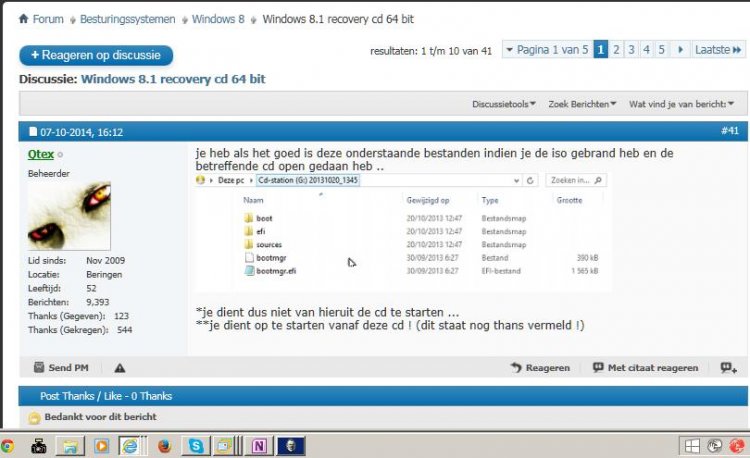This screenshot has height=458, width=750.
Task: Open Firefox from the taskbar
Action: [x=165, y=447]
